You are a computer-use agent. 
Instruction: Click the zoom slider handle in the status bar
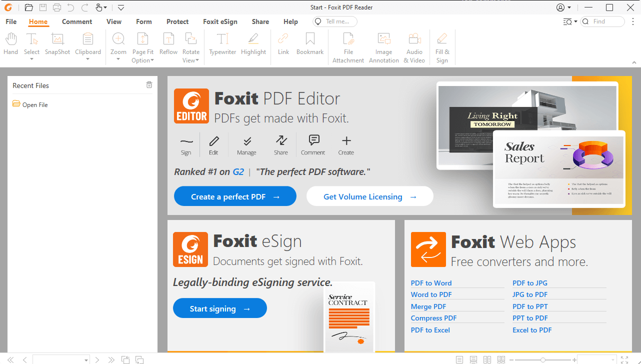(x=543, y=360)
